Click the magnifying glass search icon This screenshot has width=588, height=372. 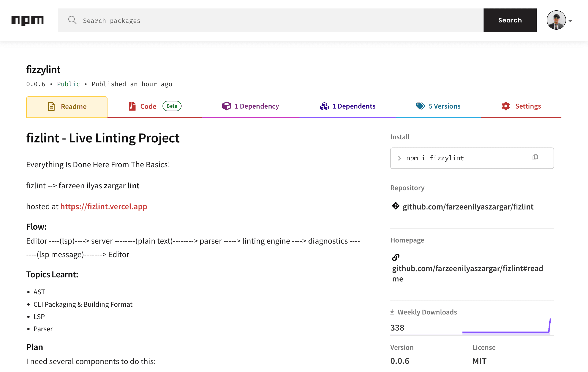tap(72, 20)
